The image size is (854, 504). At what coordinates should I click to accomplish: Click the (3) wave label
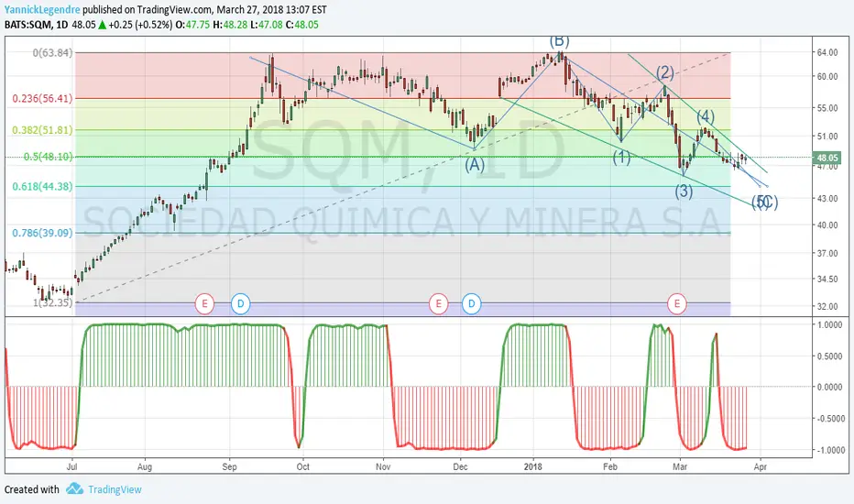click(684, 192)
